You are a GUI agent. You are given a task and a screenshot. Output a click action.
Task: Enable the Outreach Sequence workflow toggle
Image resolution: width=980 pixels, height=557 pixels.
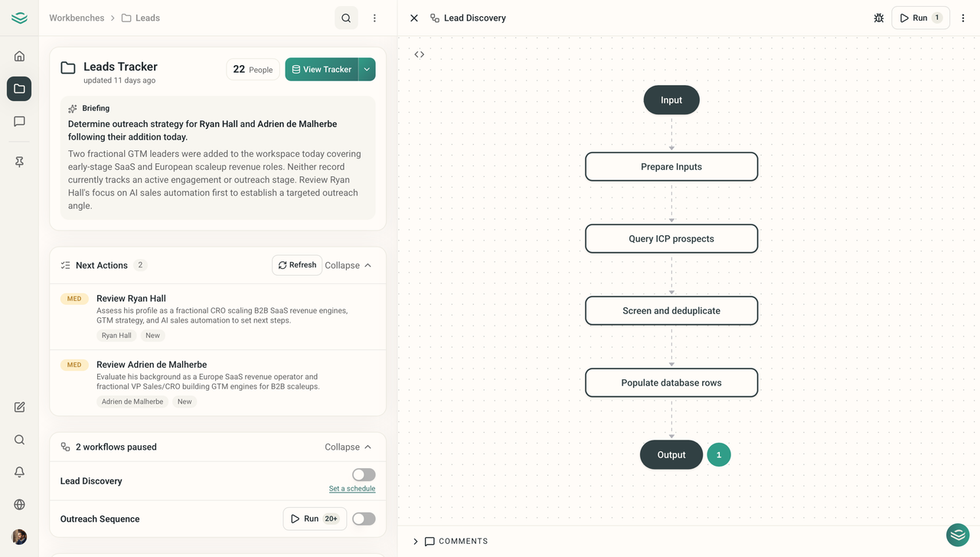click(x=364, y=519)
